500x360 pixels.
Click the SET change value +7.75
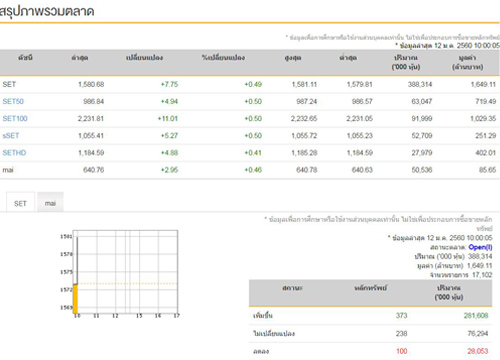(169, 84)
